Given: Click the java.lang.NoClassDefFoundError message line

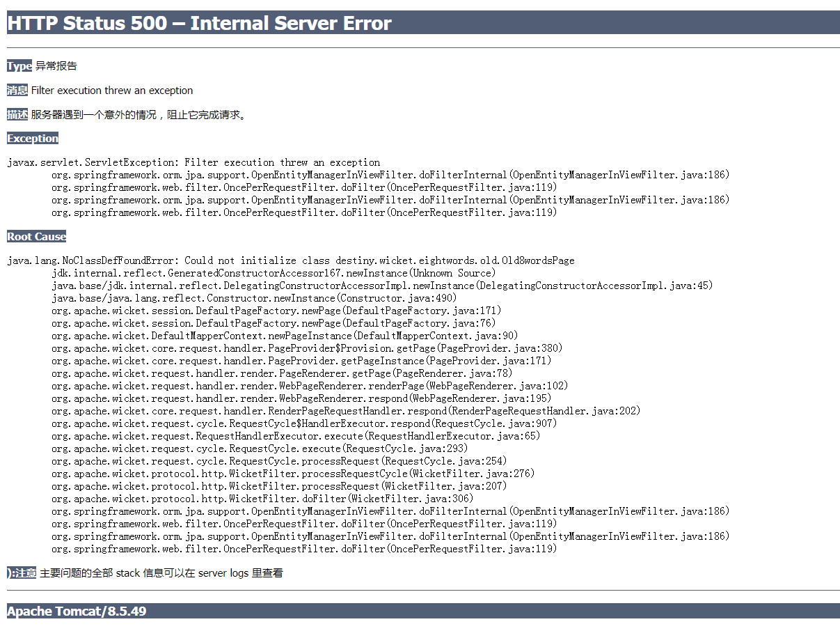Looking at the screenshot, I should [x=291, y=260].
